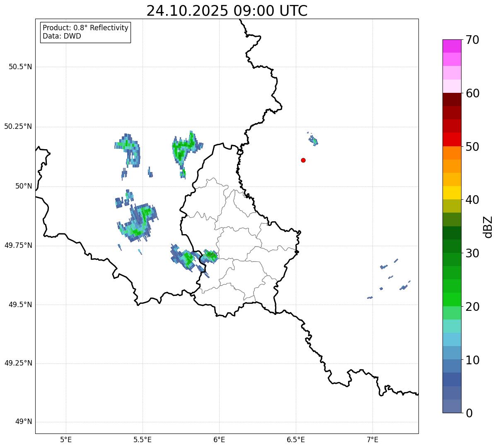Click the 5.5°E longitude label
Image resolution: width=498 pixels, height=448 pixels.
[x=143, y=440]
